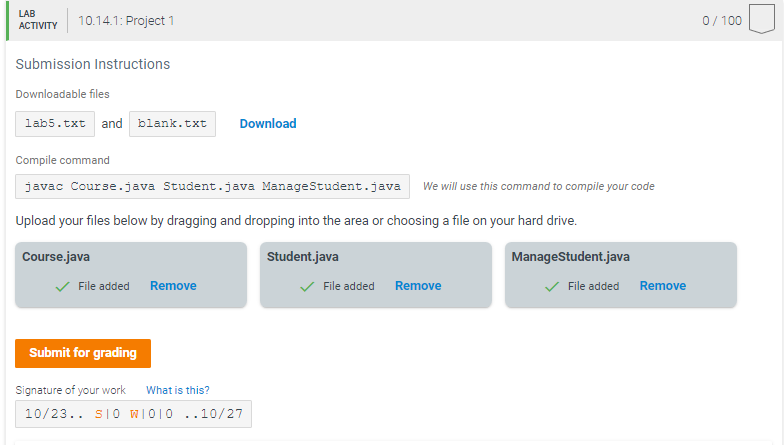Open the 'What is this?' signature help link
This screenshot has height=445, width=784.
point(178,390)
